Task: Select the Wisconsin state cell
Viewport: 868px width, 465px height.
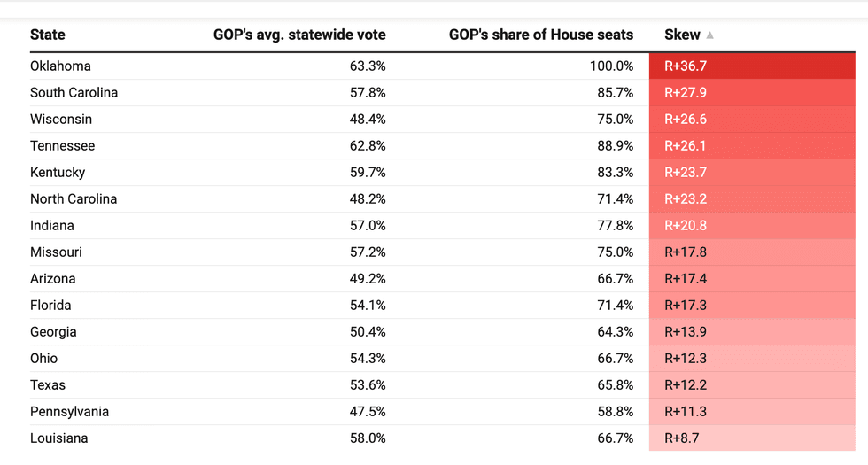Action: click(x=61, y=119)
